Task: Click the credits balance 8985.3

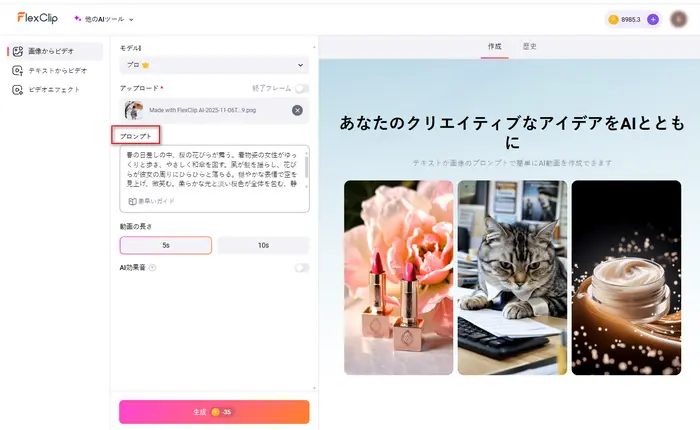Action: click(630, 20)
